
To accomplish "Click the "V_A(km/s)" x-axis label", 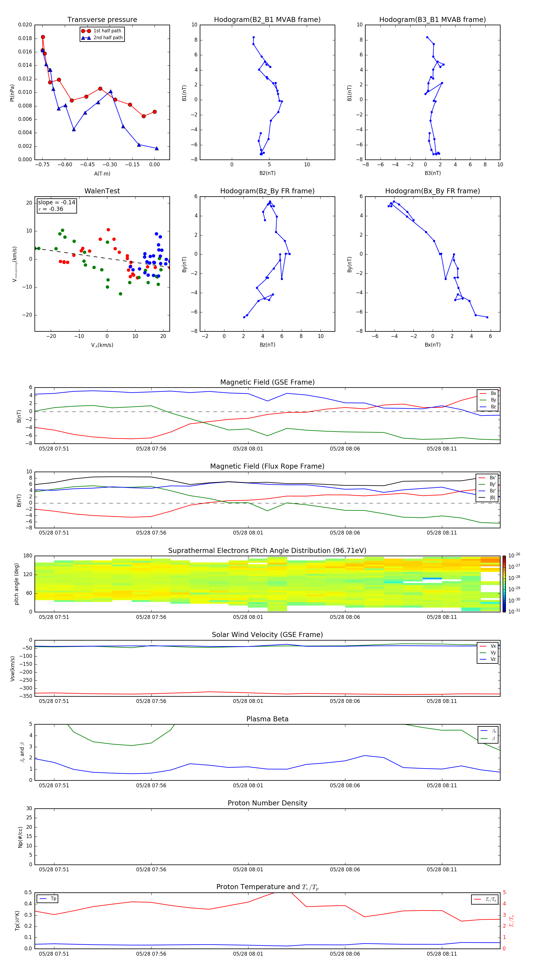I will pos(102,345).
